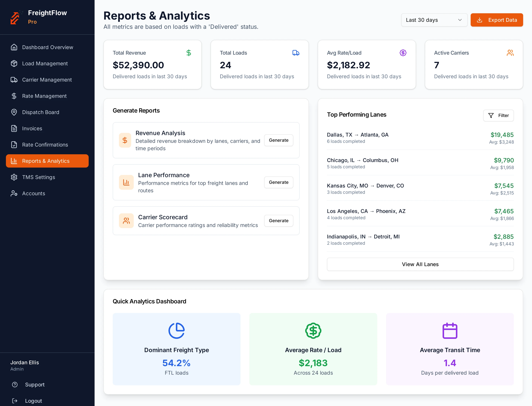Click Logout in the sidebar
532x406 pixels.
[47, 401]
